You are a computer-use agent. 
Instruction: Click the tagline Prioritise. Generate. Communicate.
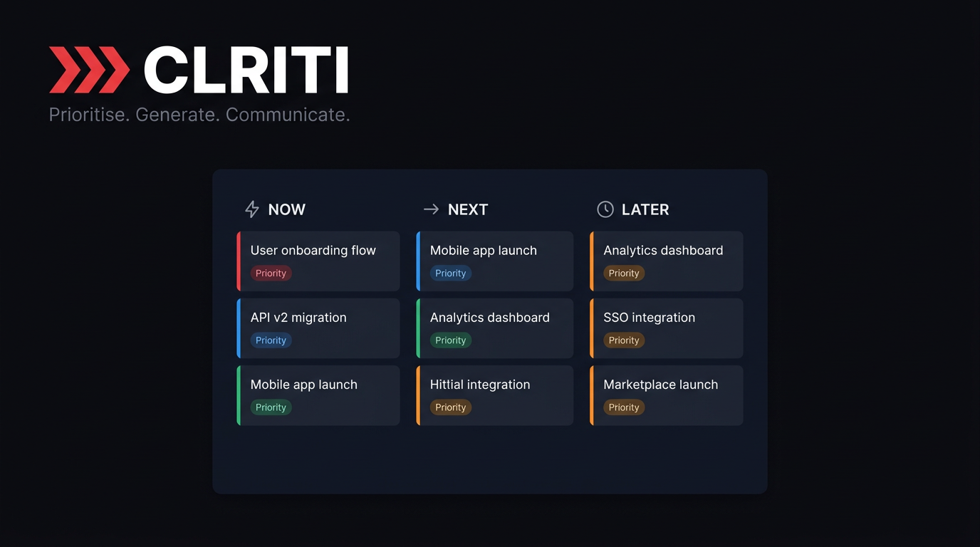(x=199, y=113)
